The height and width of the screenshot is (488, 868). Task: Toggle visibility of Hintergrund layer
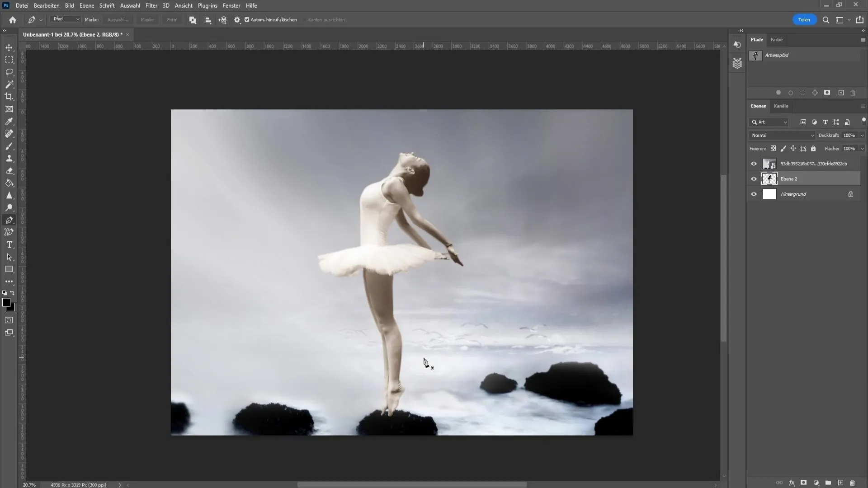pyautogui.click(x=754, y=194)
